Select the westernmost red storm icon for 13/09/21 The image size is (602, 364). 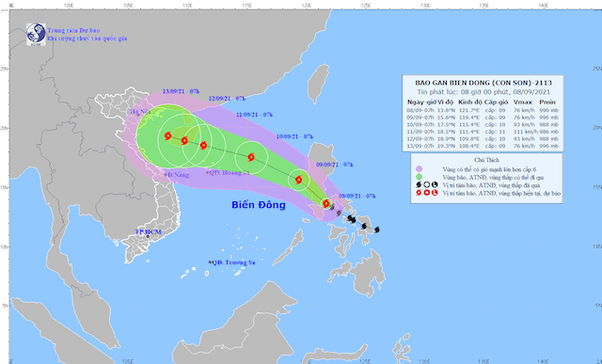167,135
